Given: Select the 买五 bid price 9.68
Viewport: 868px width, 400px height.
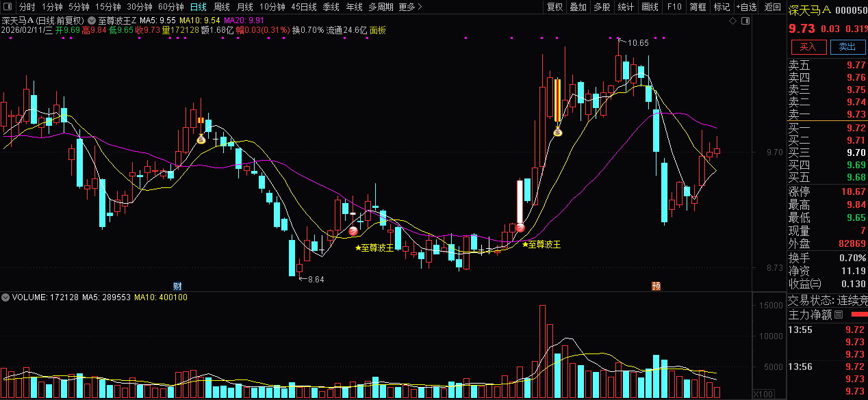Looking at the screenshot, I should coord(856,177).
